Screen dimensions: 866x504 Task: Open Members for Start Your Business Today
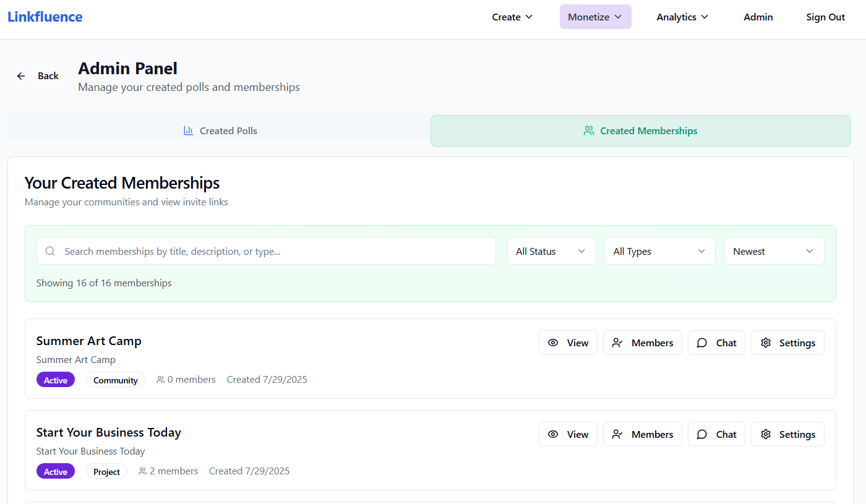pyautogui.click(x=643, y=434)
